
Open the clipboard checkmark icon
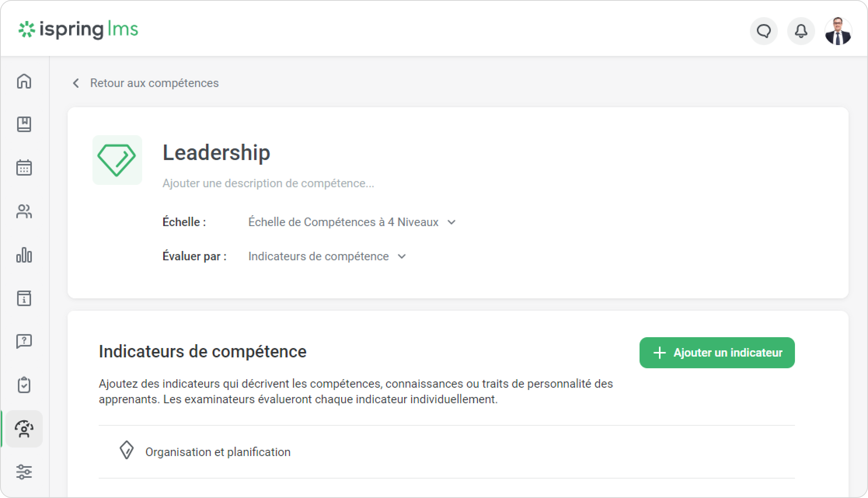click(24, 385)
